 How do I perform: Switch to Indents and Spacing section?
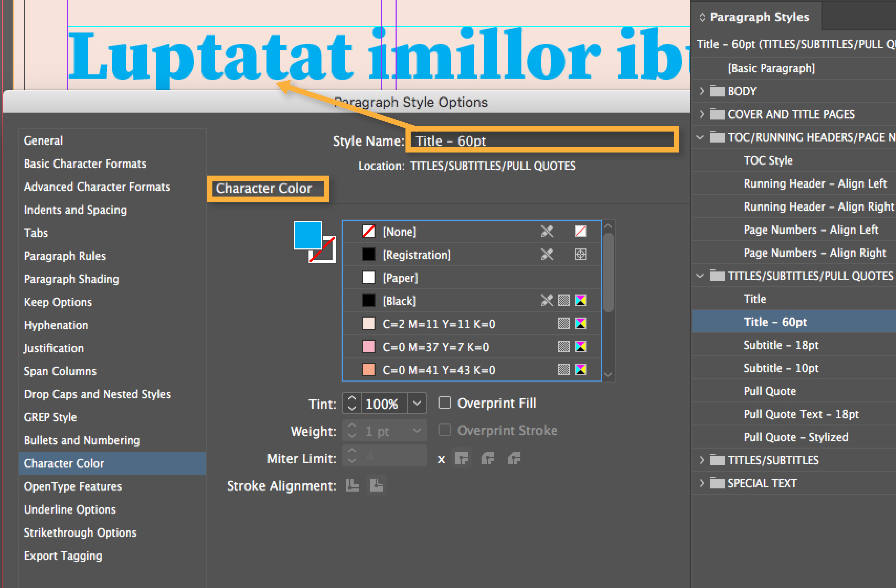(75, 210)
